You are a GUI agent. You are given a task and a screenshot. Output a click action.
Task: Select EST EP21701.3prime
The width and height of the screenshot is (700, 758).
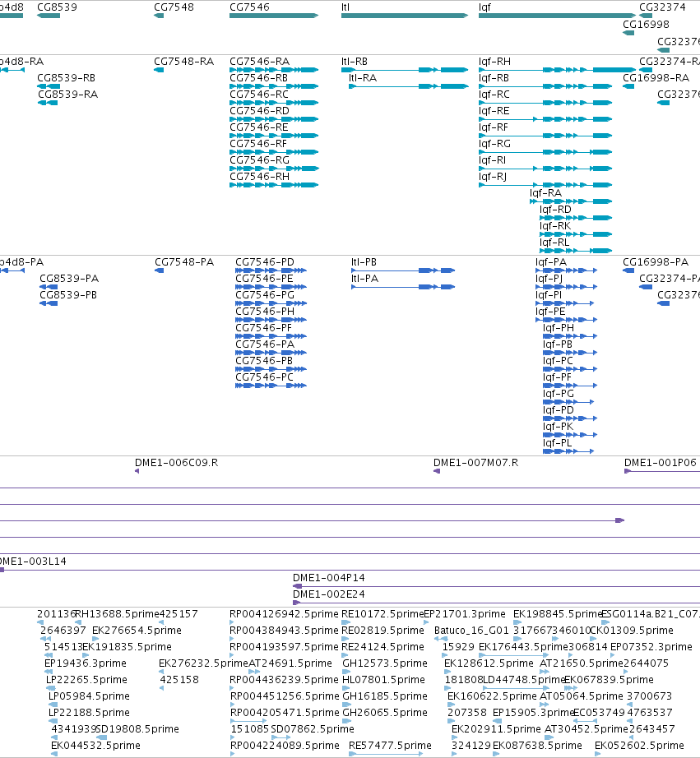[426, 622]
